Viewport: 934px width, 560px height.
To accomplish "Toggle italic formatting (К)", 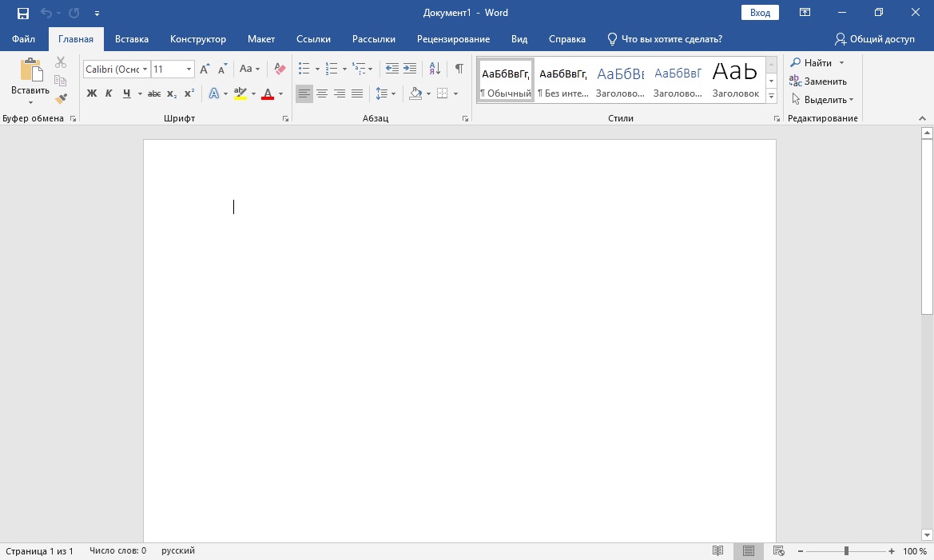I will [109, 93].
